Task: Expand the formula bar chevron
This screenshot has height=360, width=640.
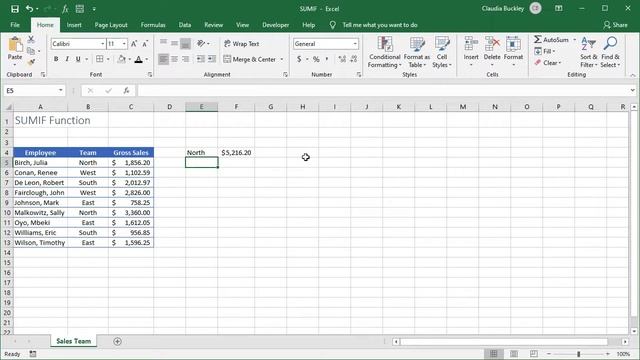Action: pyautogui.click(x=633, y=91)
